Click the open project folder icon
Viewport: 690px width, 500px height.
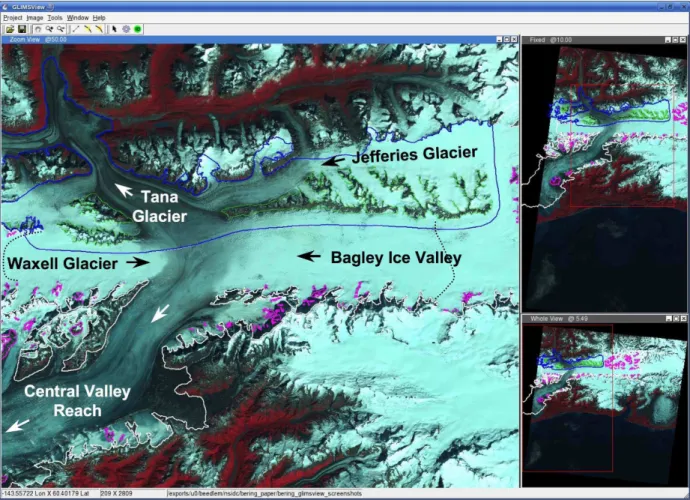tap(10, 29)
